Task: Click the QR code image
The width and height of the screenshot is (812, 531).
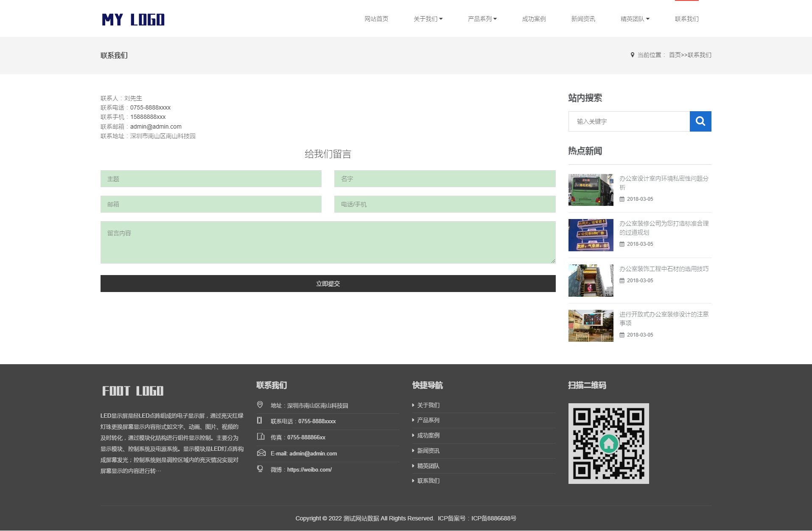Action: coord(608,443)
